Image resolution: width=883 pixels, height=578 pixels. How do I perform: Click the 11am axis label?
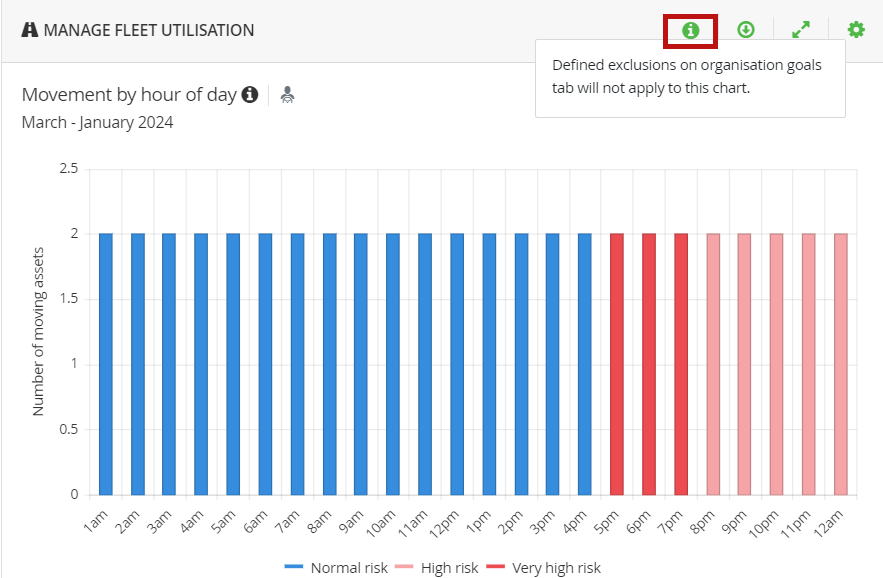[413, 522]
